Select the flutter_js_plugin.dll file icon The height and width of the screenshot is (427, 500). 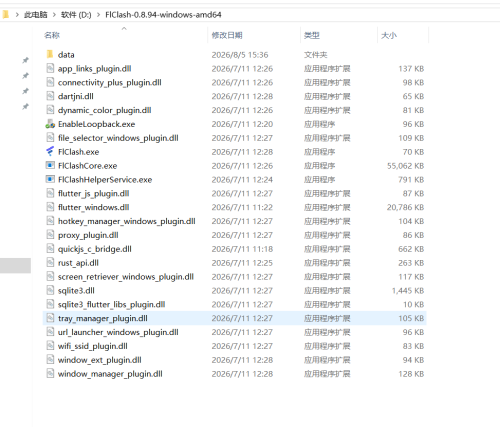[50, 193]
